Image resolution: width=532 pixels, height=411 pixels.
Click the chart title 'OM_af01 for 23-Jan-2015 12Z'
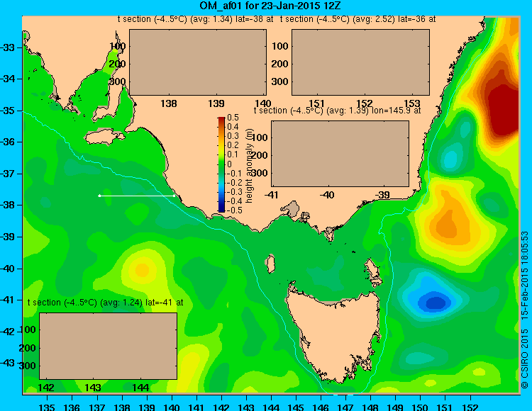[270, 6]
